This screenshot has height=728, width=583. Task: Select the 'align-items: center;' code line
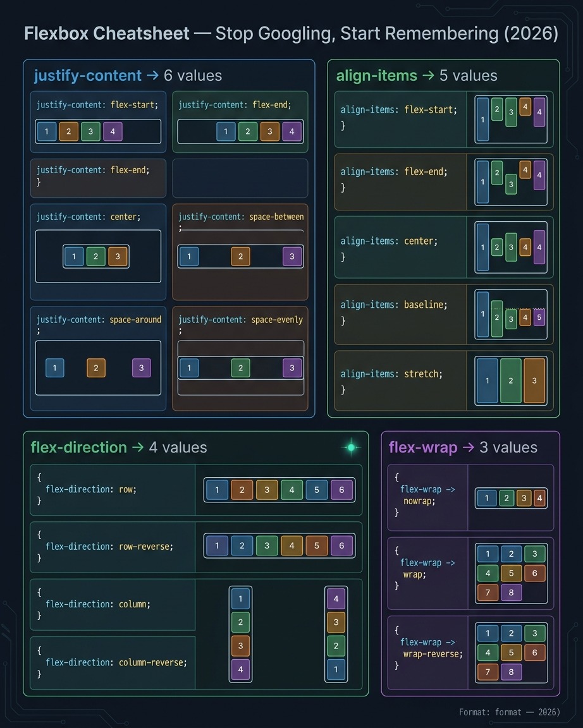(x=389, y=241)
